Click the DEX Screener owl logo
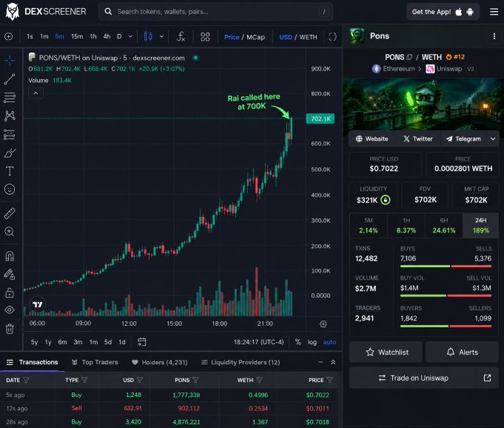Image resolution: width=504 pixels, height=428 pixels. pos(13,12)
